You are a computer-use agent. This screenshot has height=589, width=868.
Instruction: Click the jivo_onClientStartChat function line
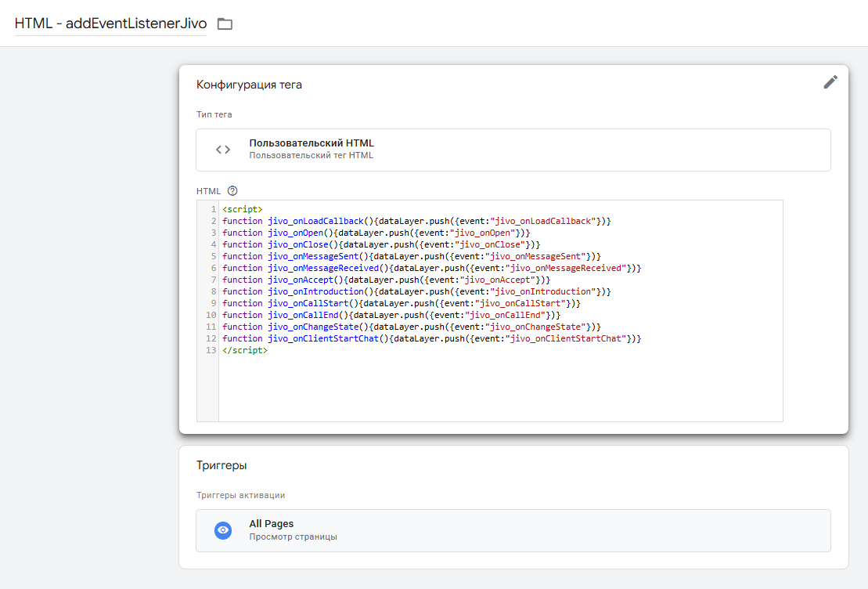pyautogui.click(x=432, y=338)
